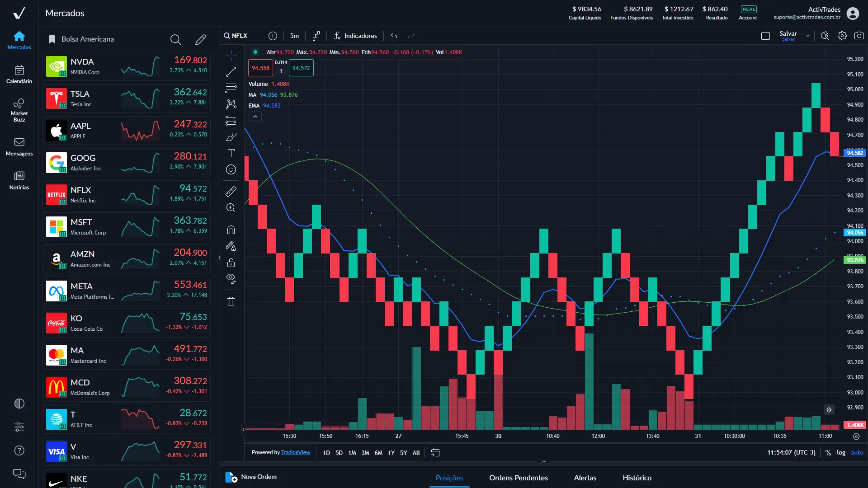Viewport: 868px width, 488px height.
Task: Open the layout selection square icon
Action: click(765, 36)
